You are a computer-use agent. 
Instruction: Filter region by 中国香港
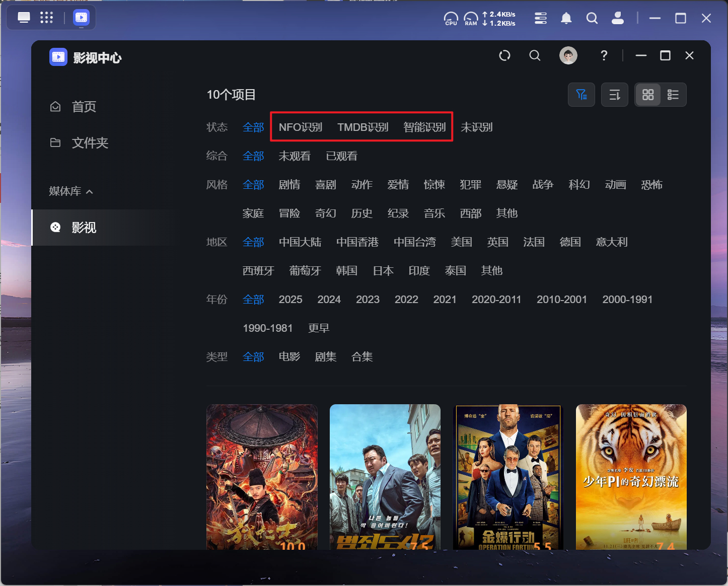[x=357, y=242]
